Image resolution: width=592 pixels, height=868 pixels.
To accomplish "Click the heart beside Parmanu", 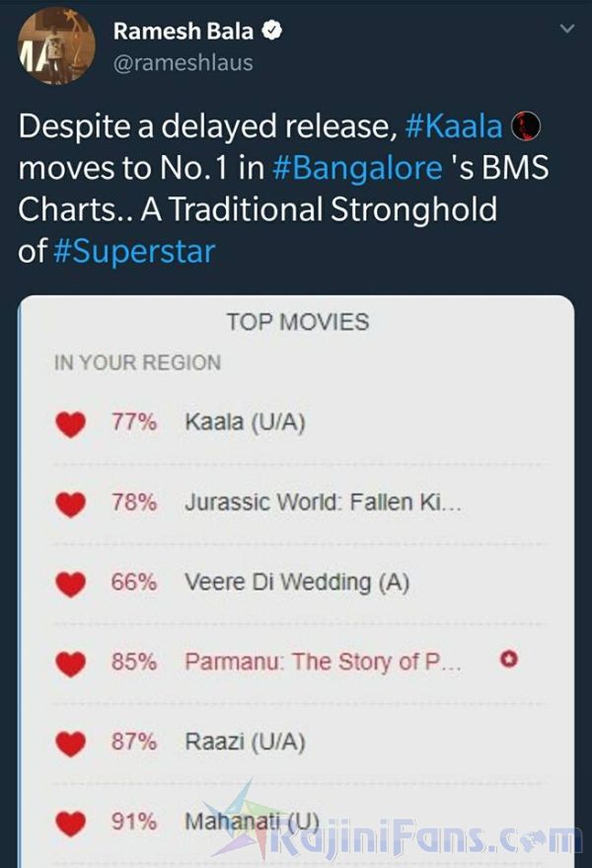I will 70,665.
